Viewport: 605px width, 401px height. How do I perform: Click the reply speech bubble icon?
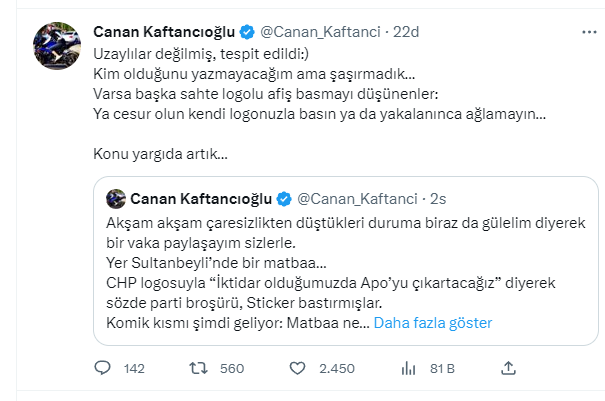point(102,368)
